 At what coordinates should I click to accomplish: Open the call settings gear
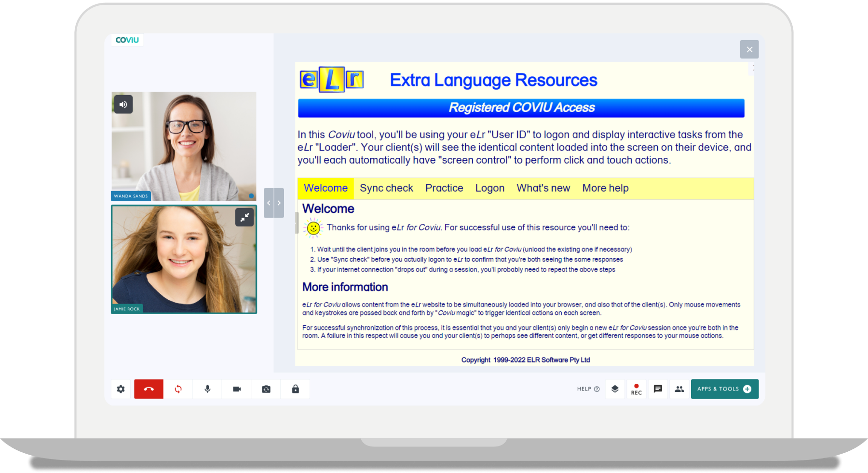[x=121, y=389]
